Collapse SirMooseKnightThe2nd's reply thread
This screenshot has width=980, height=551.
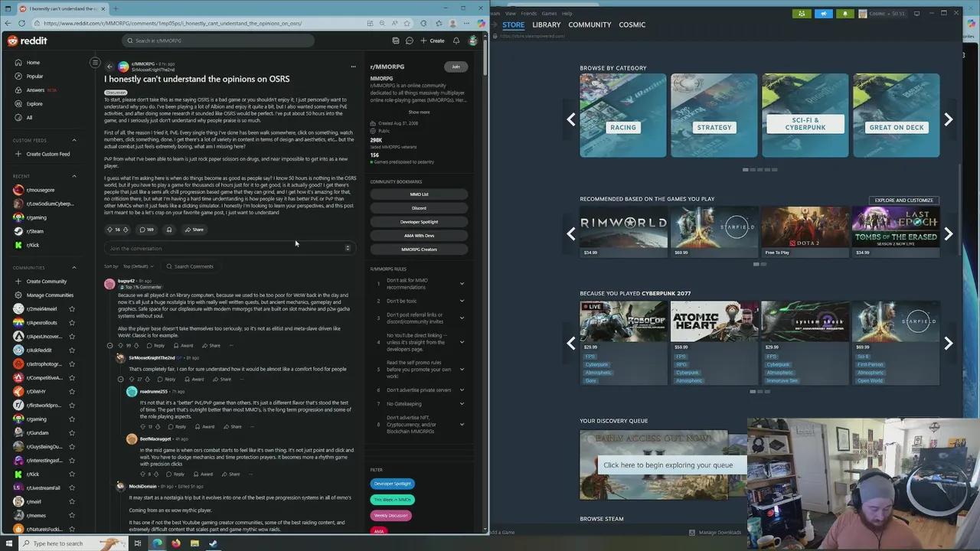click(x=120, y=380)
